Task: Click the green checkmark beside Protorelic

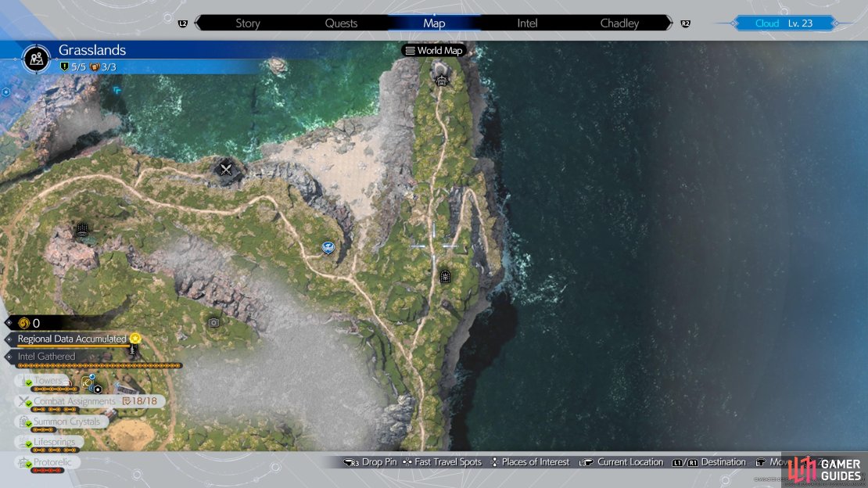Action: pyautogui.click(x=29, y=465)
